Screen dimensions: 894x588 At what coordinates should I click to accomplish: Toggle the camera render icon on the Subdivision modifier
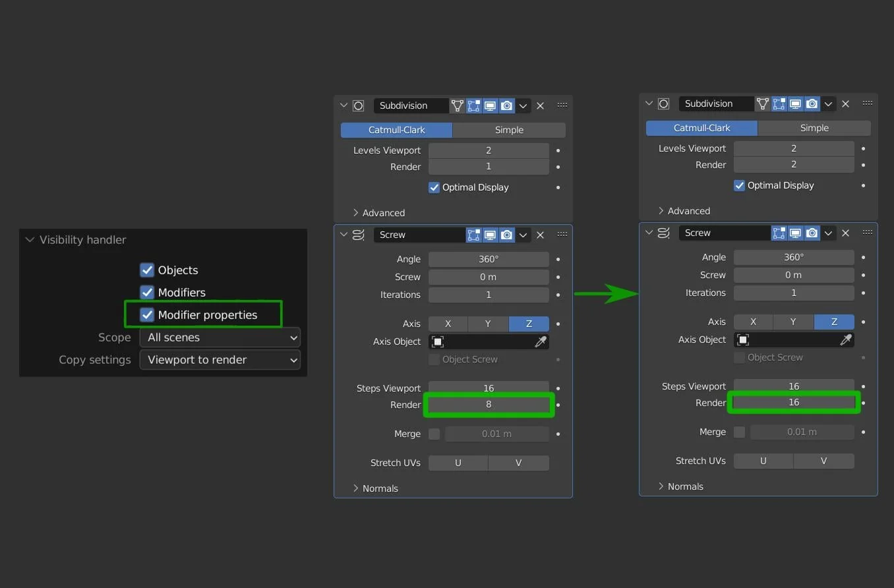coord(506,105)
